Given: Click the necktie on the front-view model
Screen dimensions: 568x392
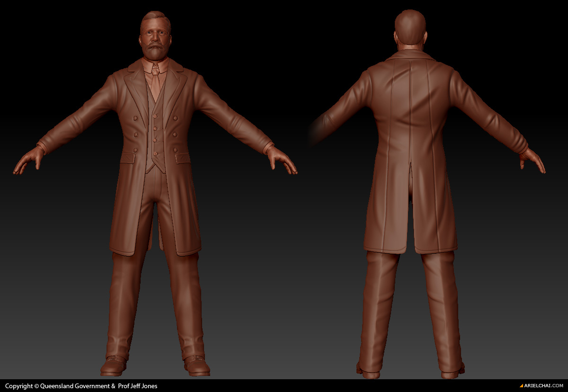Looking at the screenshot, I should point(155,83).
